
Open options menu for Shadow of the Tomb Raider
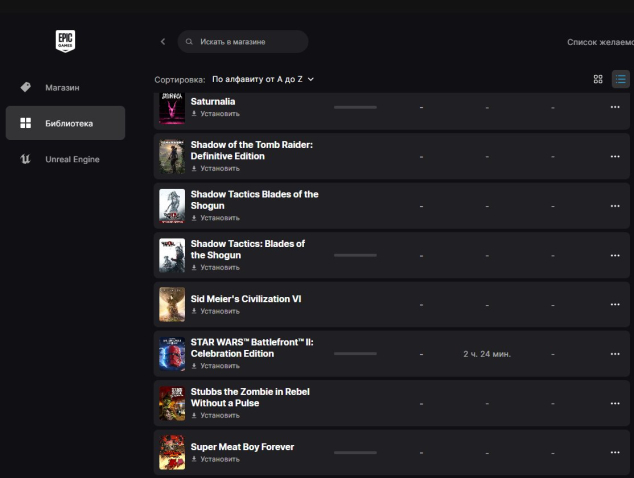pos(615,156)
